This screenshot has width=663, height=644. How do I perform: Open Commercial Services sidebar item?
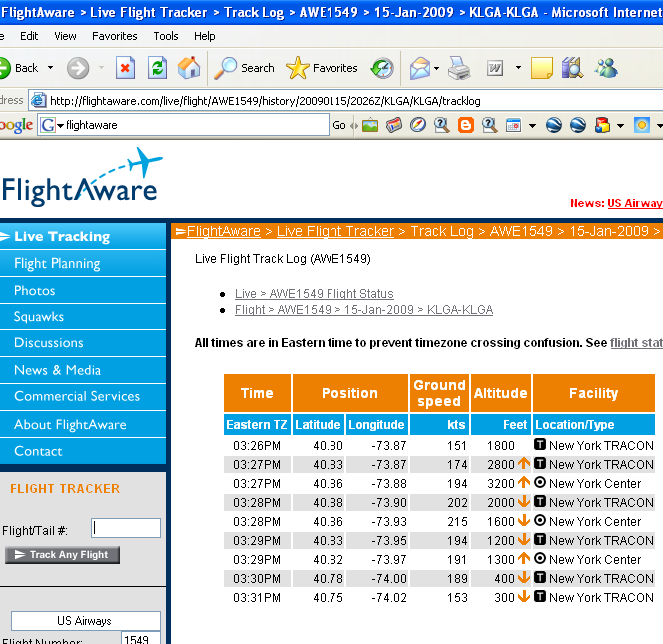(x=83, y=396)
